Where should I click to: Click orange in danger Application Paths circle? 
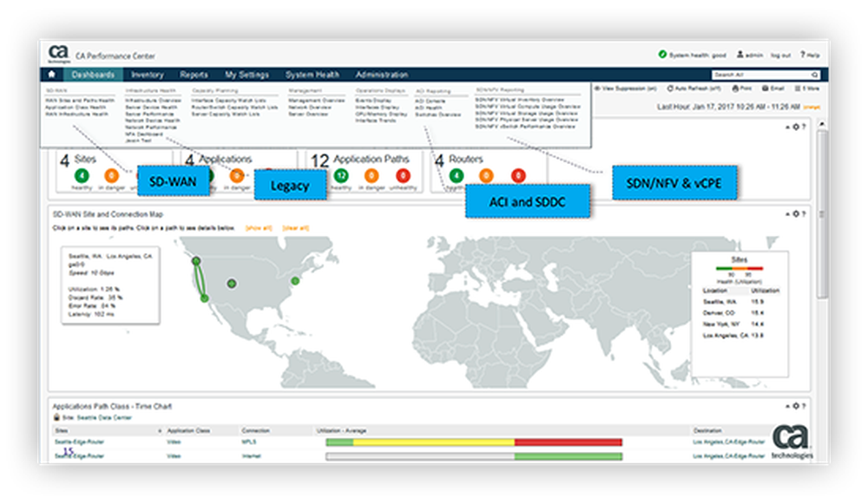tap(372, 176)
